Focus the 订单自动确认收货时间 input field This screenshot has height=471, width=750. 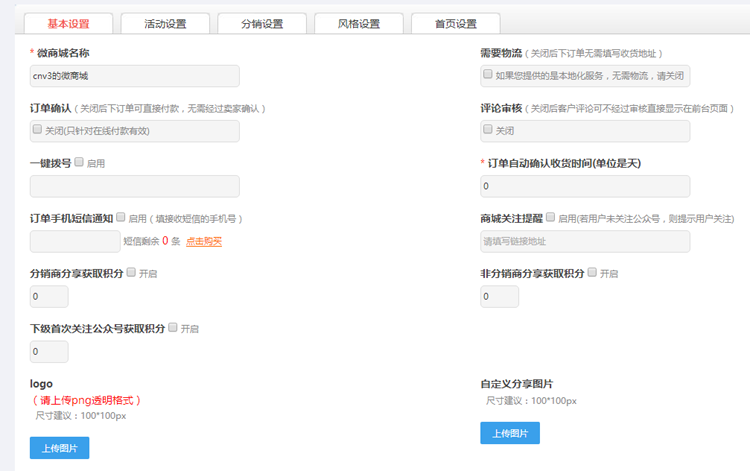pos(585,186)
